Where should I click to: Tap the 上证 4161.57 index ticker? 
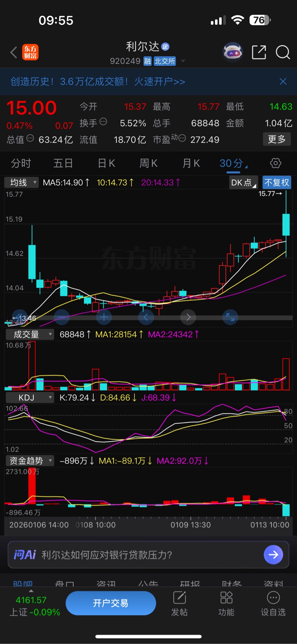point(34,606)
